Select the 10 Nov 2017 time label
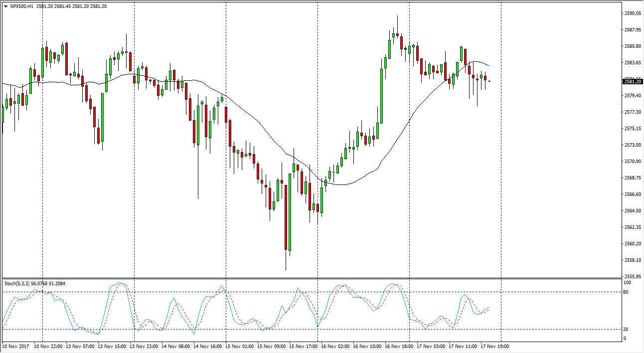Viewport: 644px width, 353px height. point(15,346)
